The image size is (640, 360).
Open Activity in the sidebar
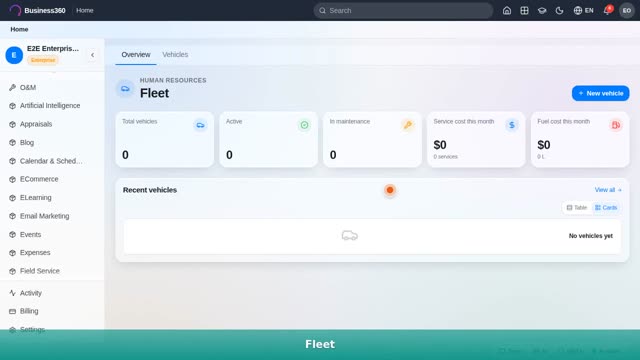point(52,293)
